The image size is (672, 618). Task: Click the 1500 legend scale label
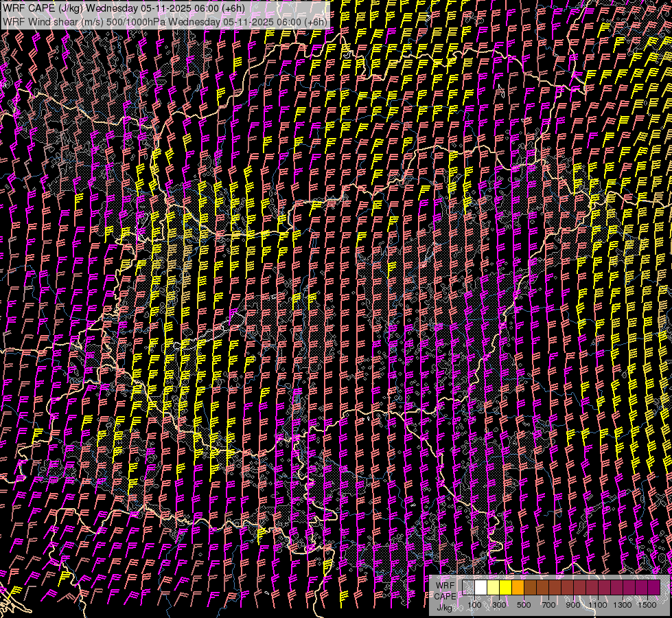pyautogui.click(x=647, y=605)
